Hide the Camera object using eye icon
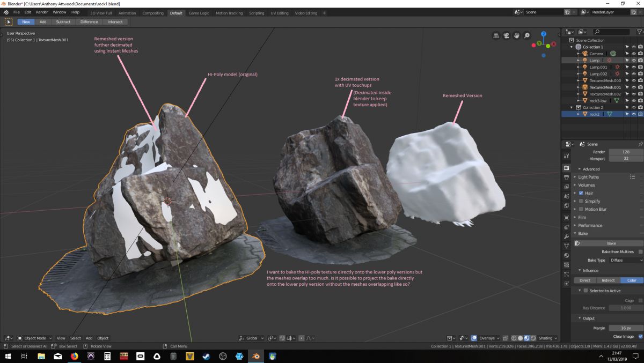 coord(633,54)
